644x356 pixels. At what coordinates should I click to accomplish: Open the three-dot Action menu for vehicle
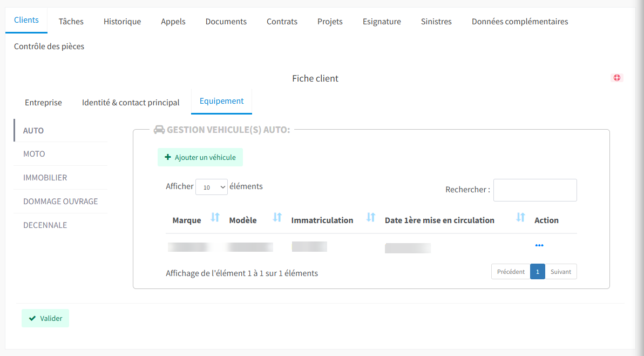(x=539, y=245)
